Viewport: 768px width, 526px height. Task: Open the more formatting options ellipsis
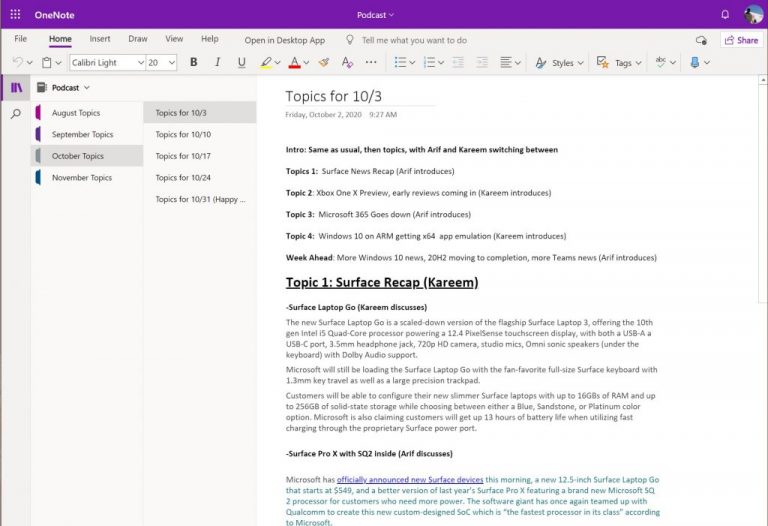(x=371, y=62)
